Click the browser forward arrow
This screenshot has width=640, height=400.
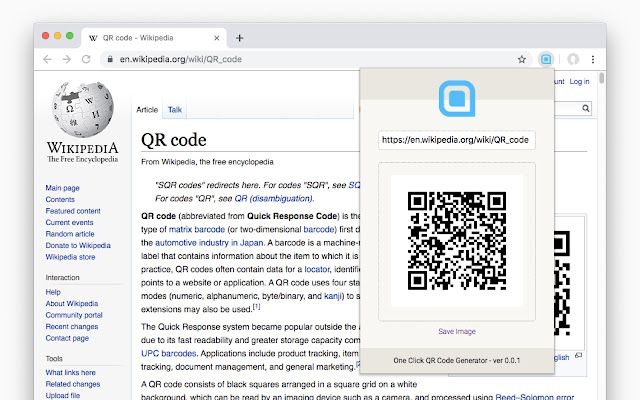67,59
